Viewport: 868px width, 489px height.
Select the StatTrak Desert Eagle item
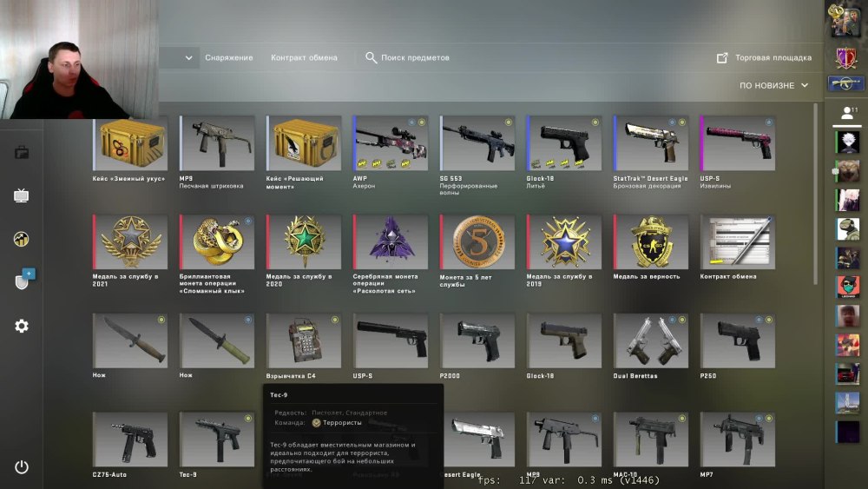tap(650, 143)
